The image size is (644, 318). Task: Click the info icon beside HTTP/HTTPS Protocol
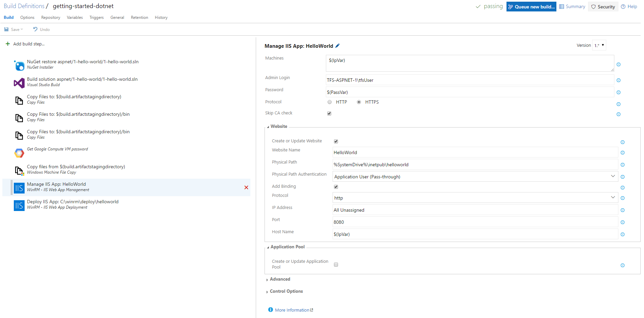click(x=618, y=104)
